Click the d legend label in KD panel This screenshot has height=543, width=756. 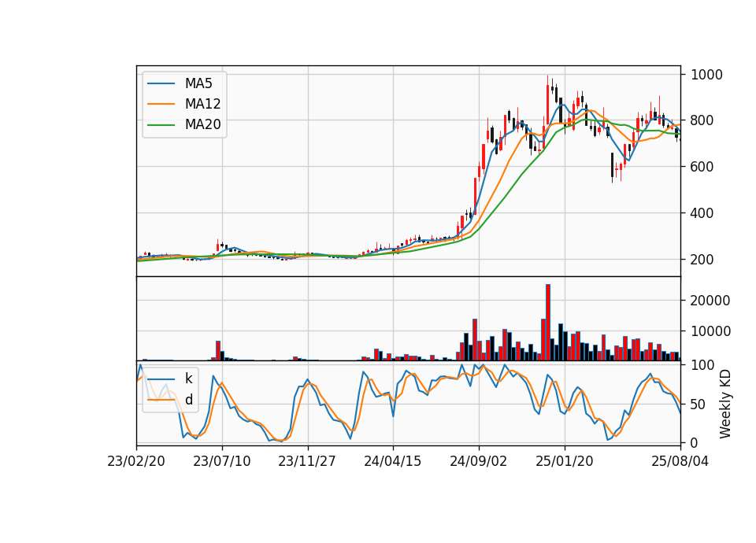pos(188,400)
